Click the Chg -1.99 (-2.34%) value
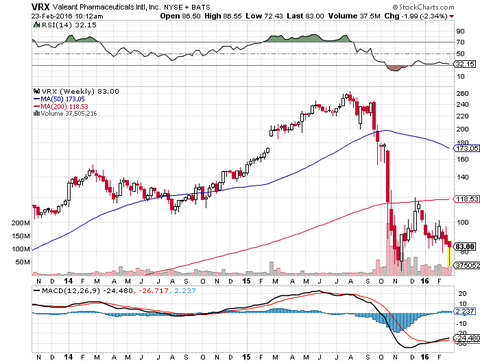The height and width of the screenshot is (363, 480). pos(415,16)
